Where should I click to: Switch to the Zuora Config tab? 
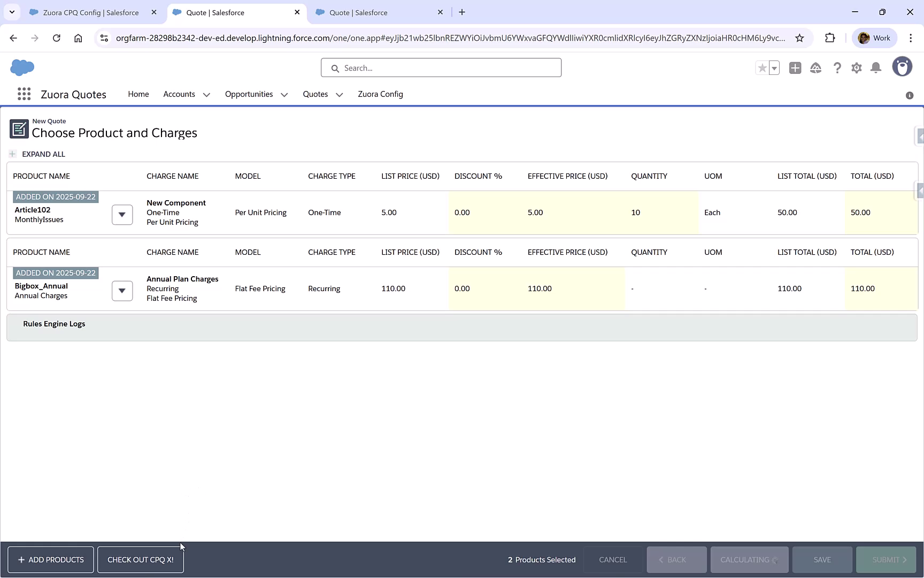380,94
